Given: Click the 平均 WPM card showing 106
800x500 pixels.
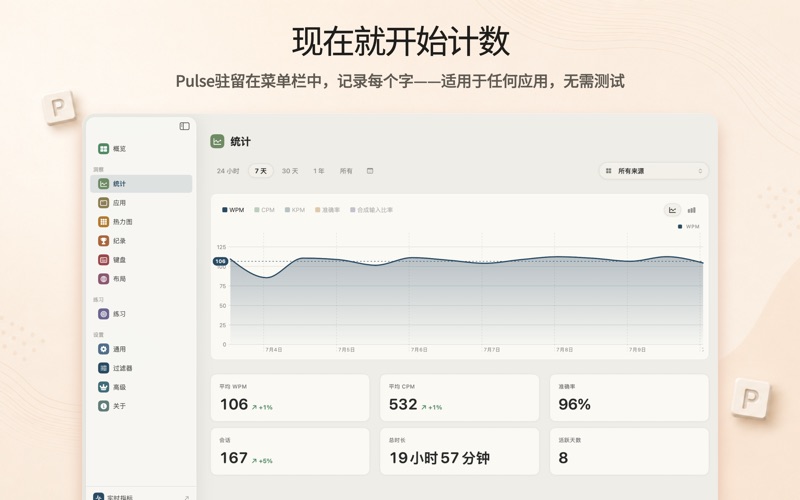Looking at the screenshot, I should point(290,397).
